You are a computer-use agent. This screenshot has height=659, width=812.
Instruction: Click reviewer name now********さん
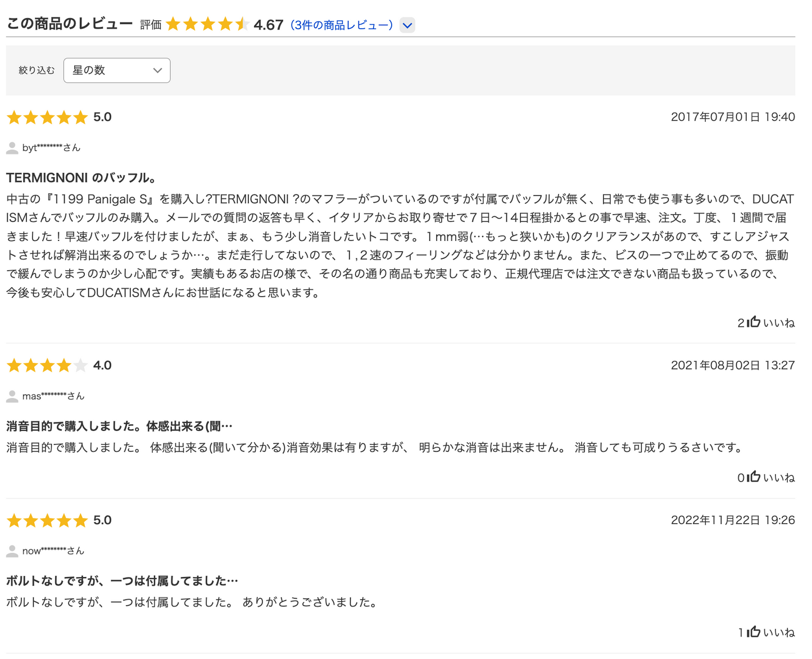pyautogui.click(x=53, y=551)
